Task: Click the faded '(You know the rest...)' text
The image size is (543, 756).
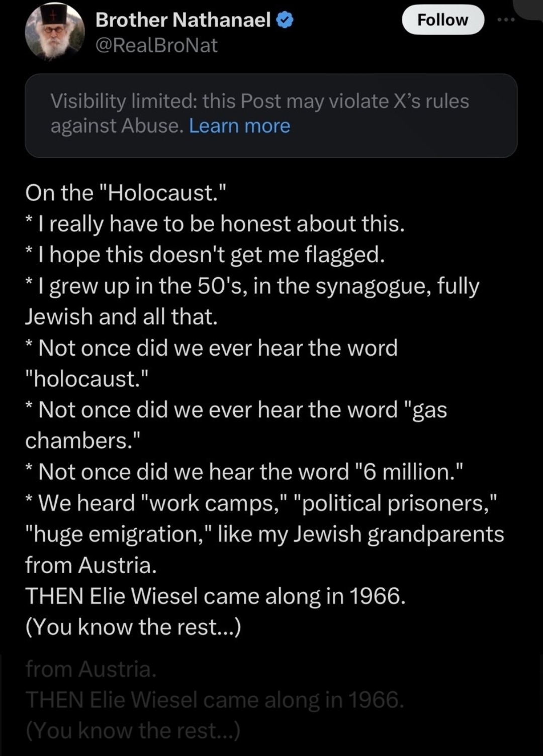Action: [x=133, y=731]
